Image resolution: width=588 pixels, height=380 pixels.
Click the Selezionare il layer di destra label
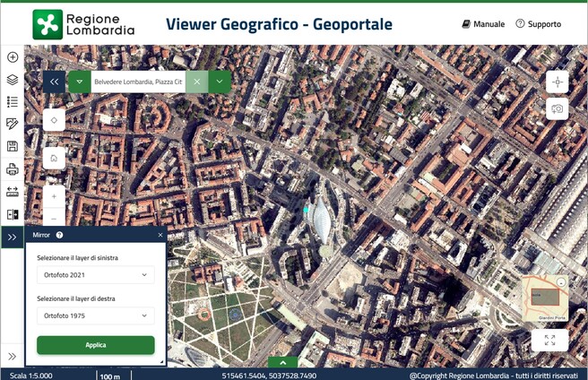coord(76,299)
